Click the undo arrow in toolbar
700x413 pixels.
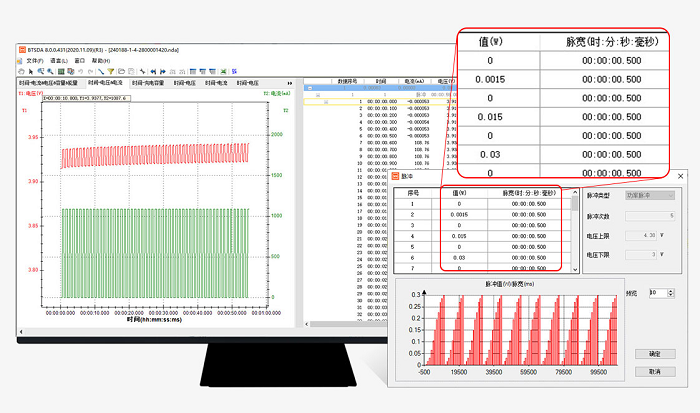(81, 71)
